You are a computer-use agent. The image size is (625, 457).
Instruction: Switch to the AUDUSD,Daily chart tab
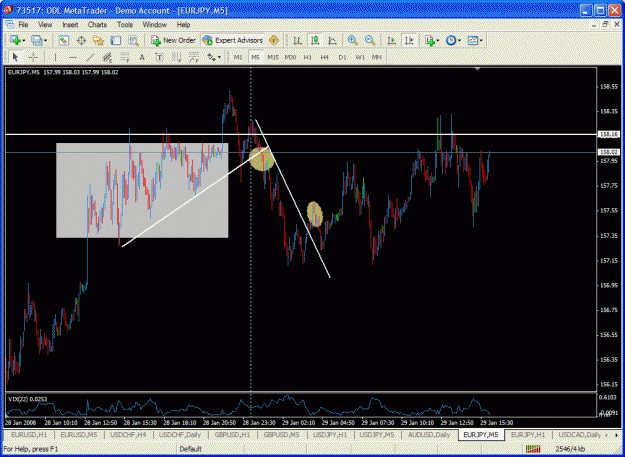(x=429, y=435)
